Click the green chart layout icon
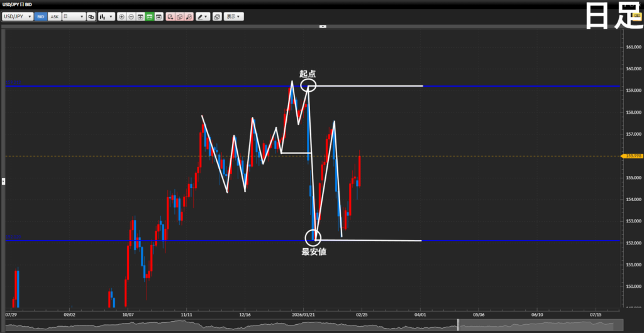This screenshot has width=644, height=333. point(149,16)
